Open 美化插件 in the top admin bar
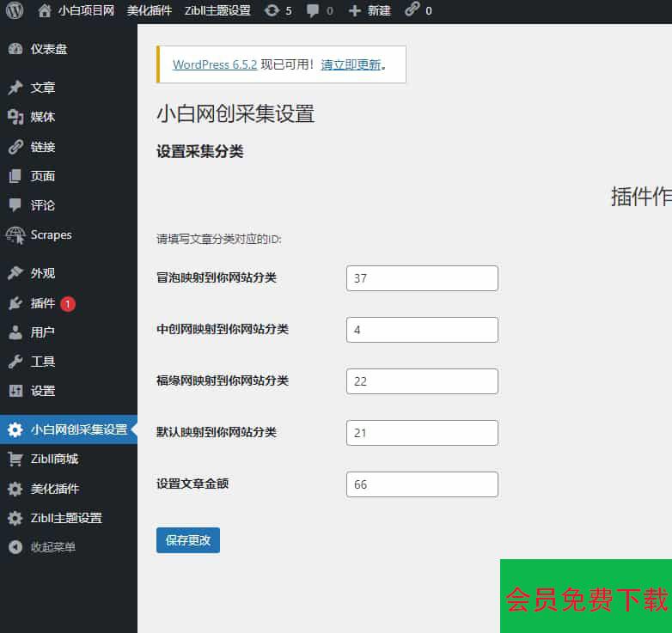The image size is (672, 633). (150, 10)
